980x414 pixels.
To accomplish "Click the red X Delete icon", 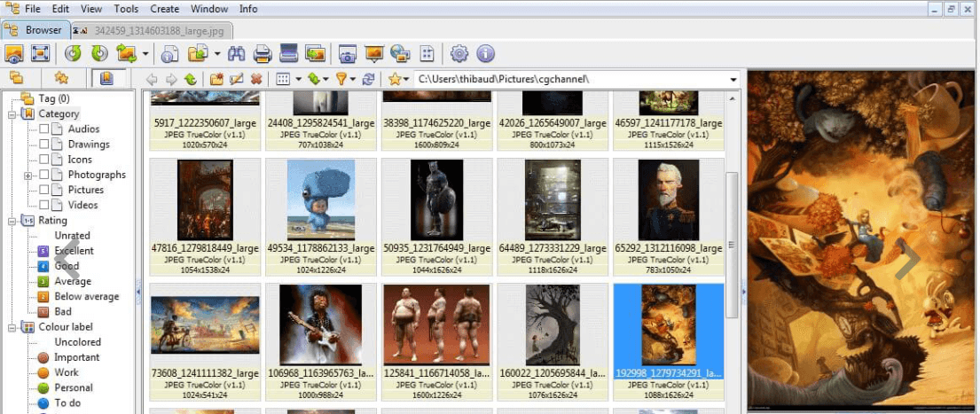I will point(256,79).
